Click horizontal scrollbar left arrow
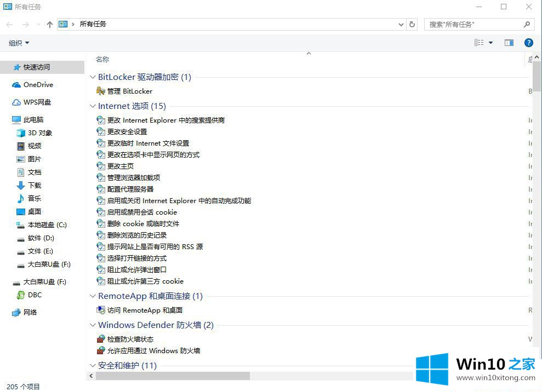This screenshot has height=392, width=542. pos(91,376)
